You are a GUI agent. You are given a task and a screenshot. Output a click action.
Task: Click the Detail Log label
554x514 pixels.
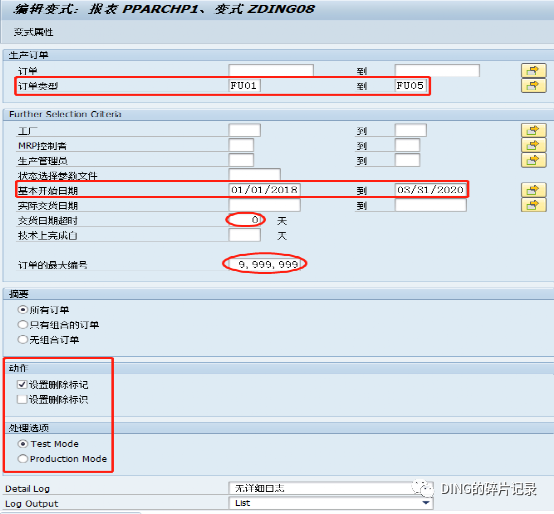27,489
